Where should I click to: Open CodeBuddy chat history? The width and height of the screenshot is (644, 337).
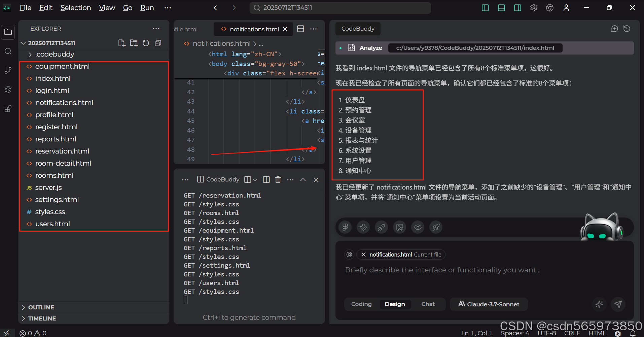[x=627, y=29]
